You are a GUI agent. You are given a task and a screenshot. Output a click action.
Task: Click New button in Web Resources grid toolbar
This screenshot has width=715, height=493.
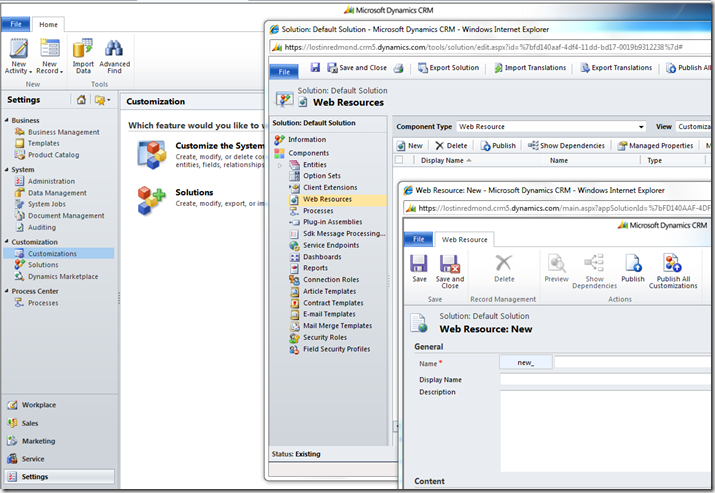(x=410, y=145)
